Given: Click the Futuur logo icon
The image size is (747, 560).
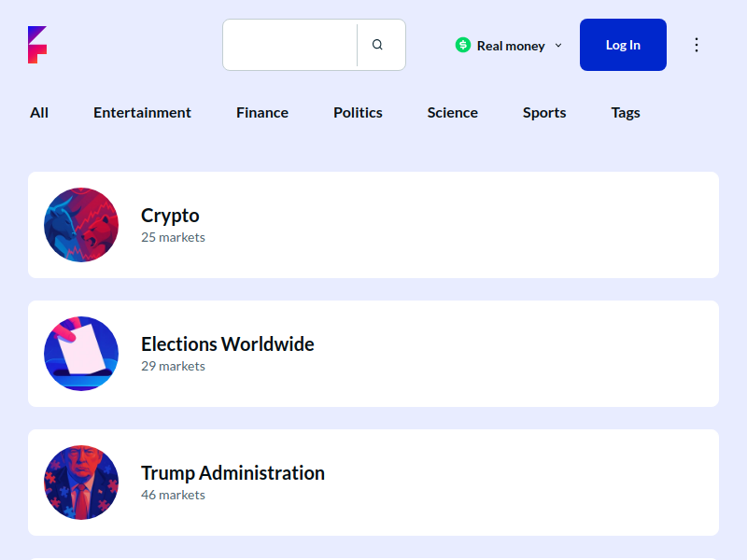Looking at the screenshot, I should pos(37,45).
